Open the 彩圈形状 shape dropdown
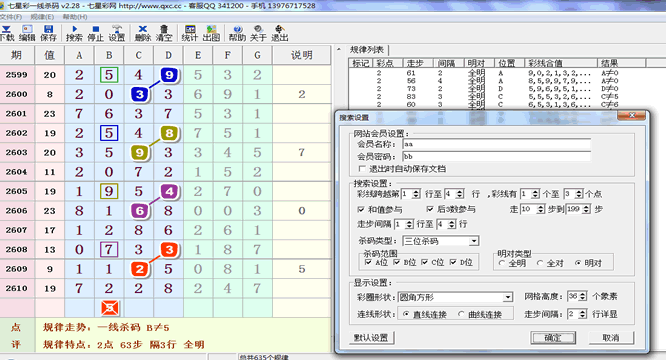The width and height of the screenshot is (666, 360). tap(508, 297)
